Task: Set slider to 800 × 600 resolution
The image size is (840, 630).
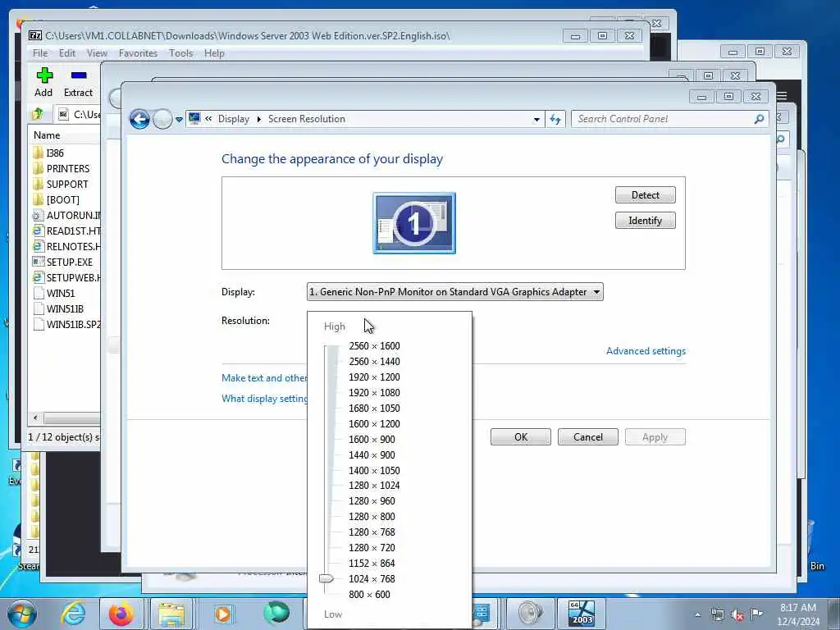Action: (369, 594)
